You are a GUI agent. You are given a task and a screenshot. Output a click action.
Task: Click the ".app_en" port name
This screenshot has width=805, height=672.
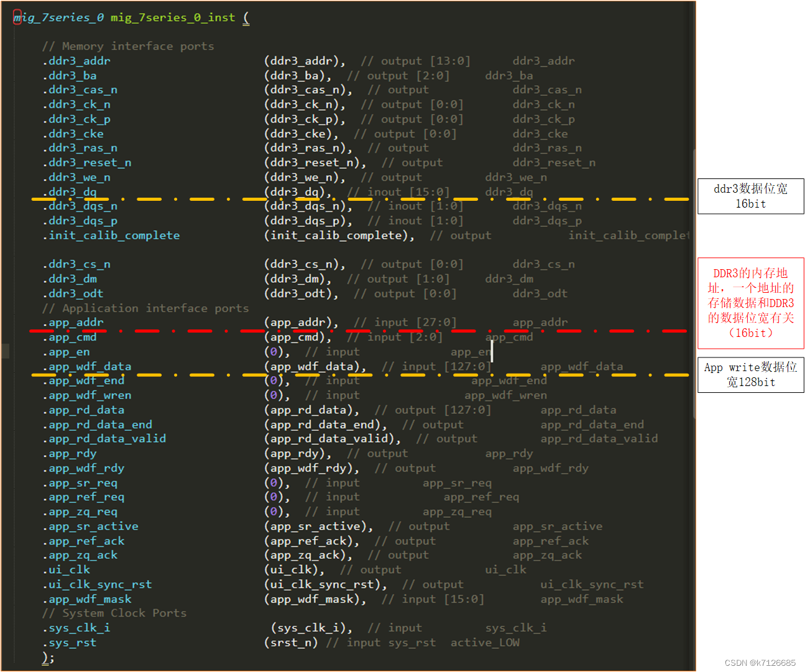(66, 352)
